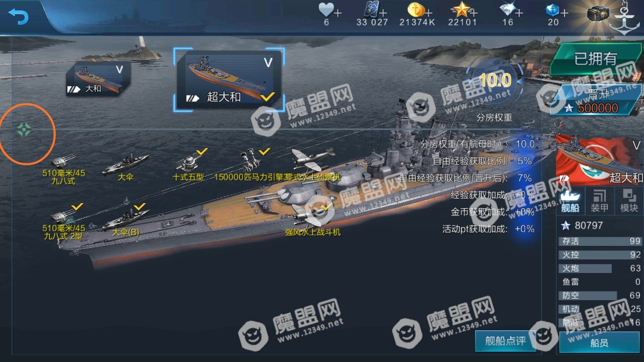Add diamonds via plus button
644x362 pixels.
519,13
